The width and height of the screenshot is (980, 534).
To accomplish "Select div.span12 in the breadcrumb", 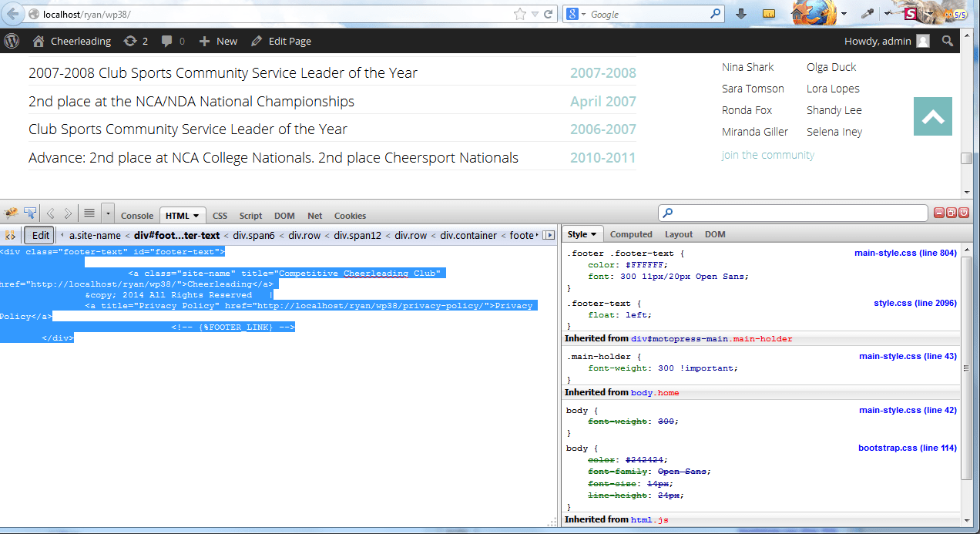I will click(x=359, y=235).
